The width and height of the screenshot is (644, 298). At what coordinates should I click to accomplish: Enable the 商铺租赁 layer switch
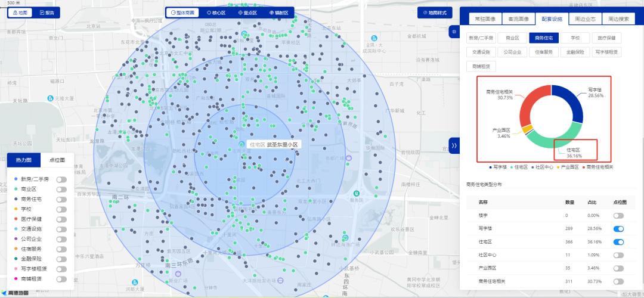[61, 279]
